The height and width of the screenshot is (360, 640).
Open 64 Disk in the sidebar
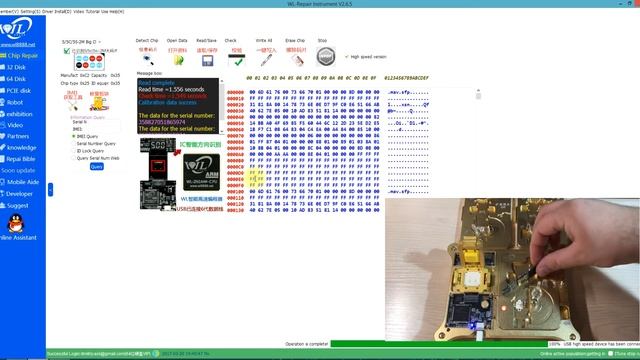click(13, 79)
